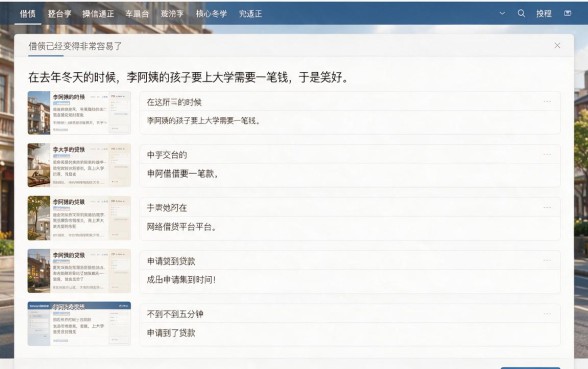Click the card title 申请贷到贷款
588x369 pixels.
(171, 261)
